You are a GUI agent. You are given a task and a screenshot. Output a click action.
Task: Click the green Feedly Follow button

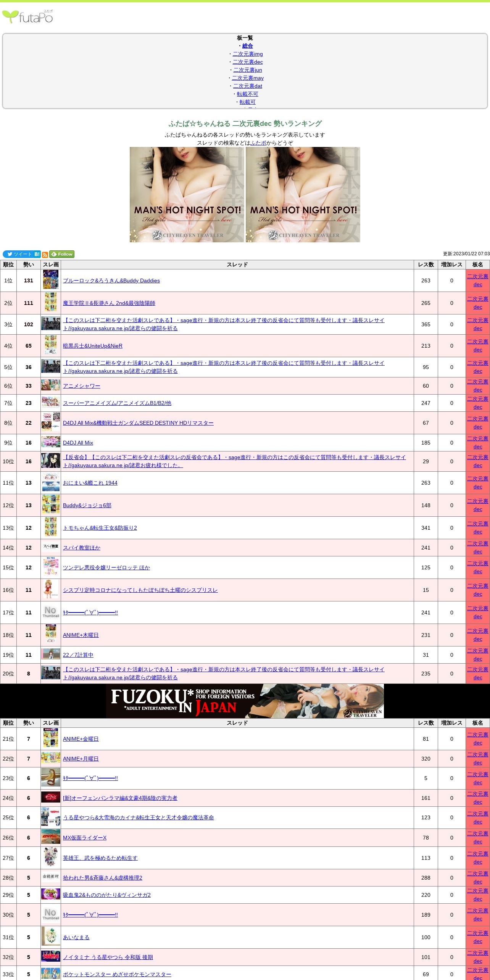pyautogui.click(x=62, y=254)
